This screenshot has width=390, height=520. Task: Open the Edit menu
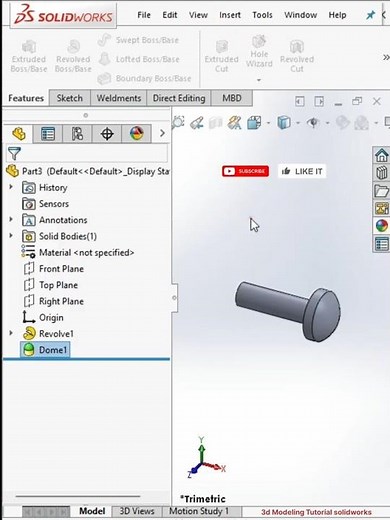[x=170, y=15]
